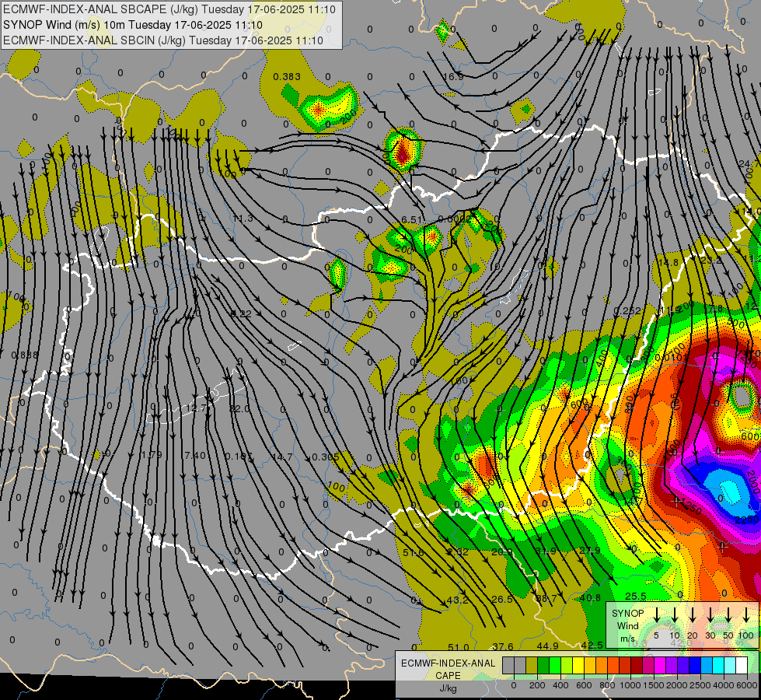Click the 6000 tick label in CAPE legend
761x700 pixels.
tap(746, 685)
